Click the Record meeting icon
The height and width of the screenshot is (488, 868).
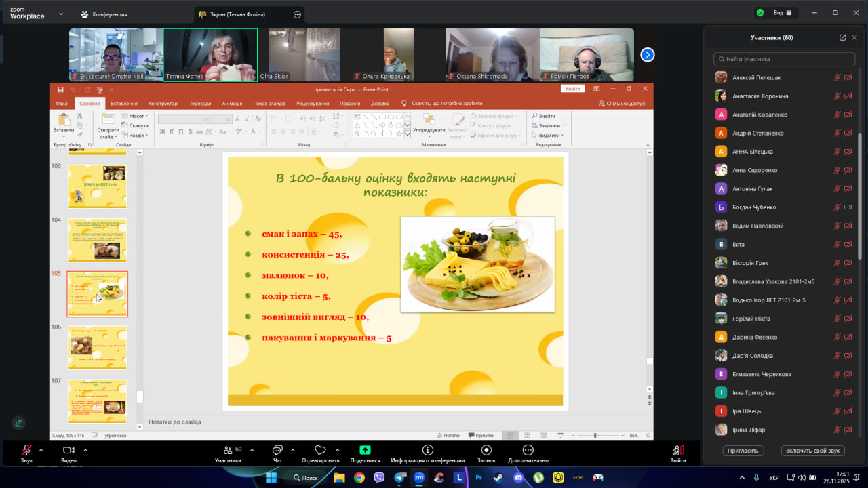[486, 450]
